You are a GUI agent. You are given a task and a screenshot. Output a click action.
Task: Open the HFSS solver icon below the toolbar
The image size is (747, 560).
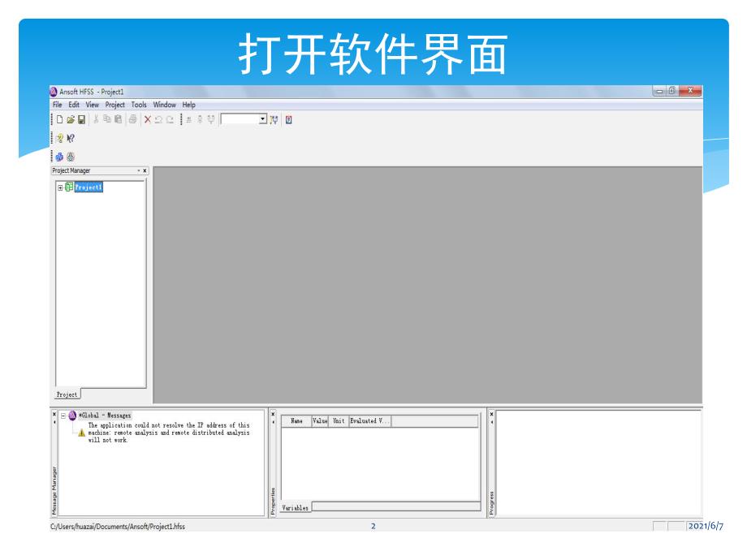click(x=58, y=156)
